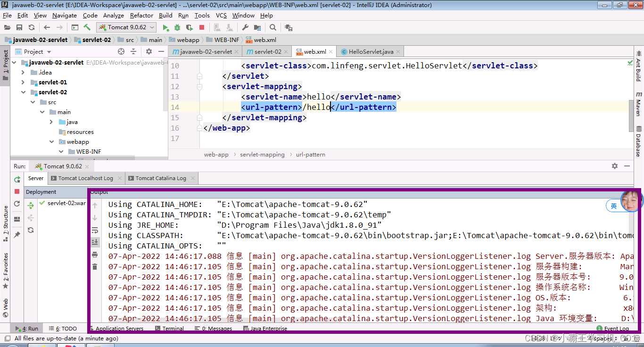This screenshot has width=644, height=347.
Task: Click the Build Project hammer icon
Action: (87, 27)
